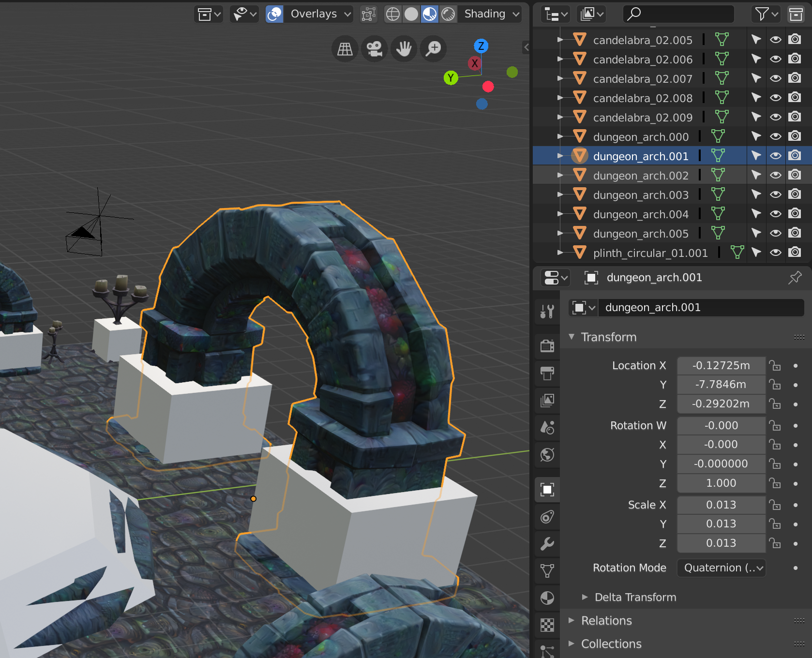
Task: Open the Modifier Properties wrench tab
Action: 547,544
